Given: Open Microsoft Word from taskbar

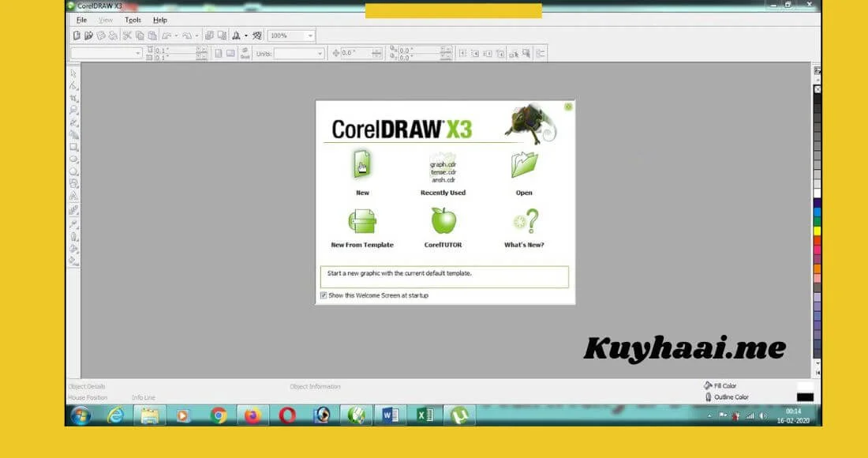Looking at the screenshot, I should click(x=391, y=415).
